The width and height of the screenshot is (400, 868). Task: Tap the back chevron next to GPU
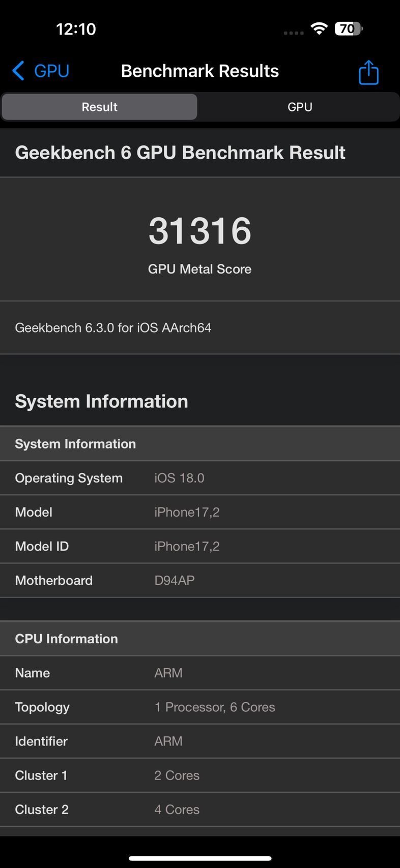click(18, 71)
